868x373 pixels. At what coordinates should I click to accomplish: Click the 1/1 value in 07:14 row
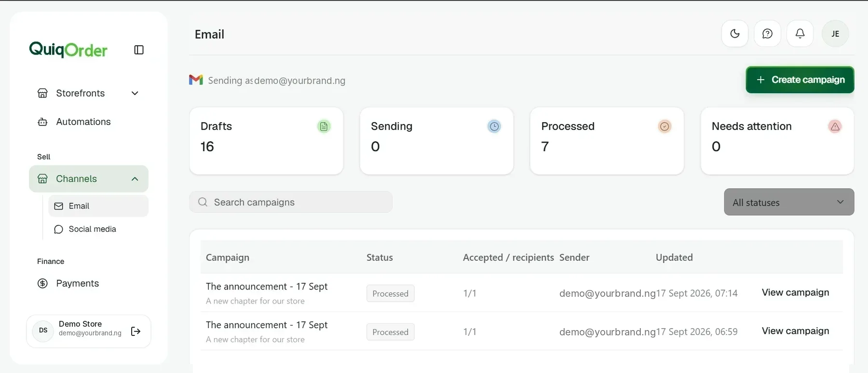(470, 293)
